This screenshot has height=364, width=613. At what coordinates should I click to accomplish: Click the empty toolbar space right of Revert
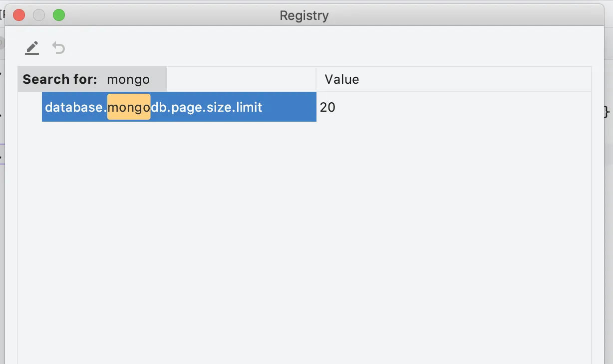(300, 48)
